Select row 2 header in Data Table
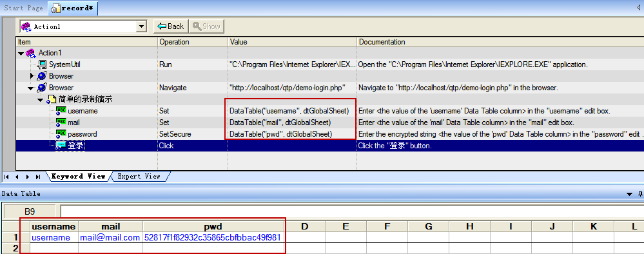644x254 pixels. click(x=16, y=248)
